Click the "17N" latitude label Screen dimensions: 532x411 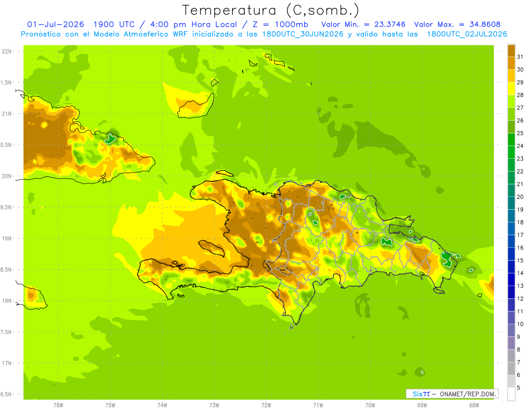[x=6, y=363]
